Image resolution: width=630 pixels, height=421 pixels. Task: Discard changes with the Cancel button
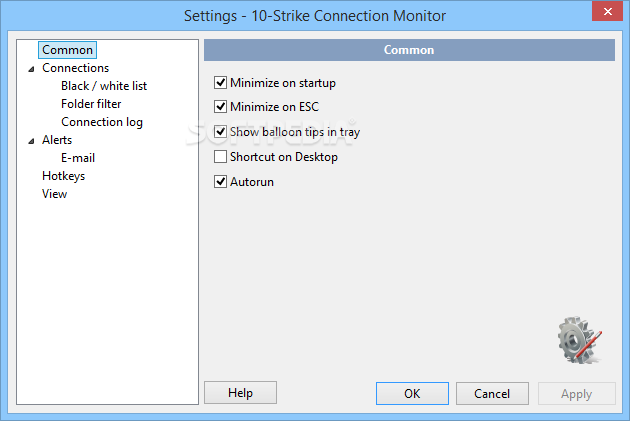[492, 393]
